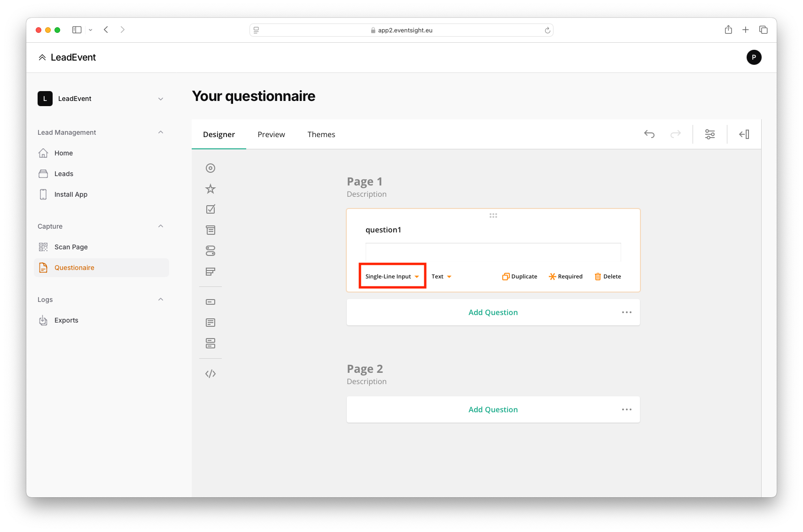Switch to the Preview tab
The width and height of the screenshot is (803, 532).
click(271, 134)
